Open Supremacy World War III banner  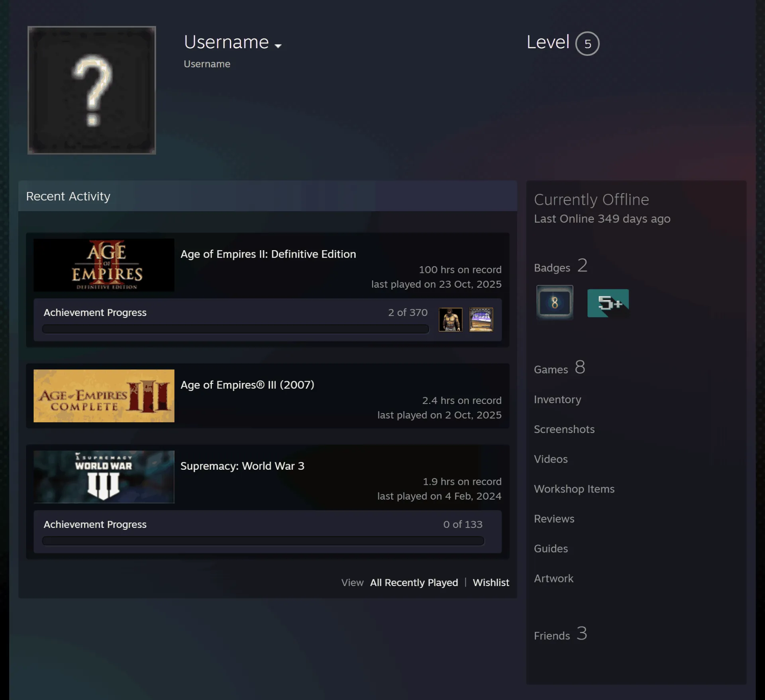[104, 477]
